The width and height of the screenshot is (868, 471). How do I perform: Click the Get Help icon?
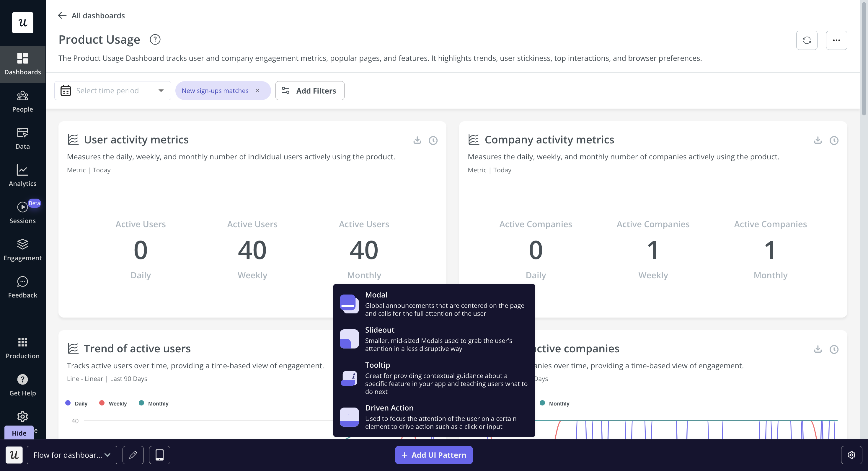[23, 379]
